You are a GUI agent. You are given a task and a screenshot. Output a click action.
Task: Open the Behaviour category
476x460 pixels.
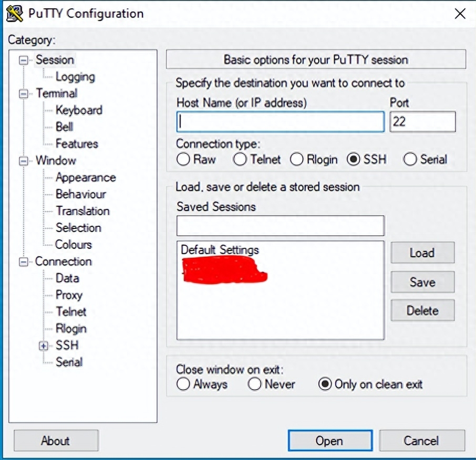coord(81,194)
